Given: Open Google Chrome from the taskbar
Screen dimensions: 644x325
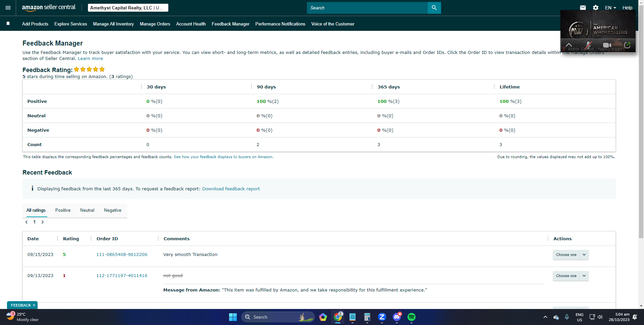Looking at the screenshot, I should click(x=338, y=317).
